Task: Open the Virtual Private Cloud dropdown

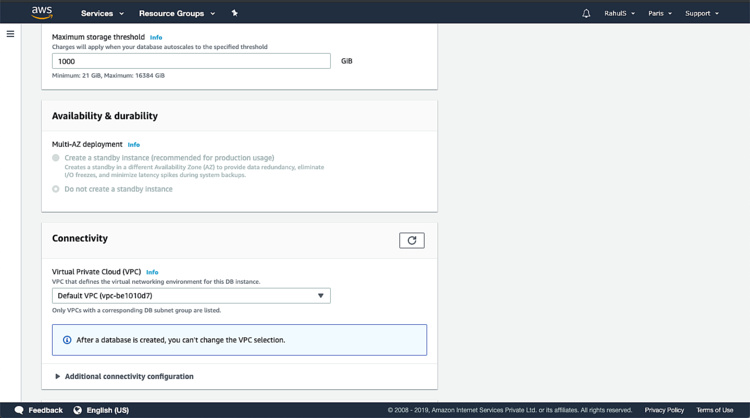Action: (191, 296)
